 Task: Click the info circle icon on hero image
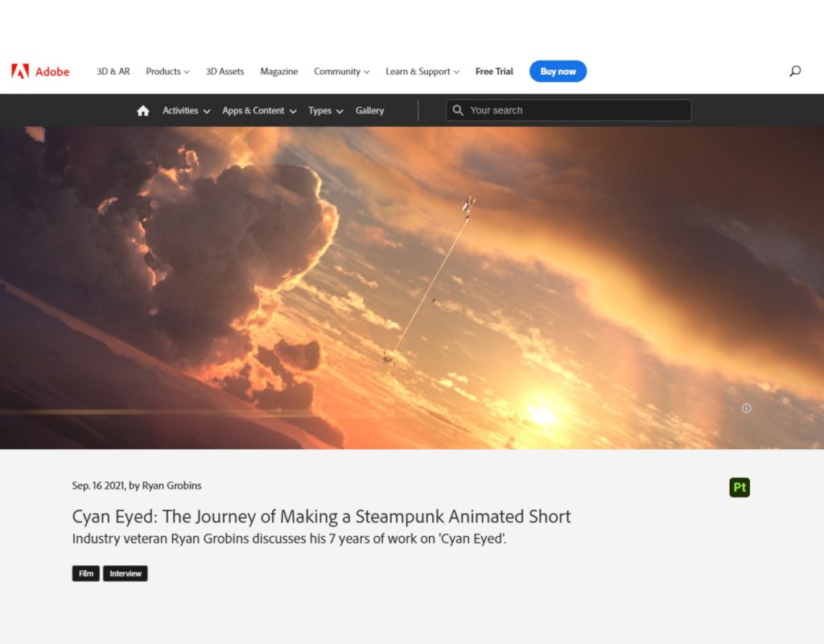746,408
